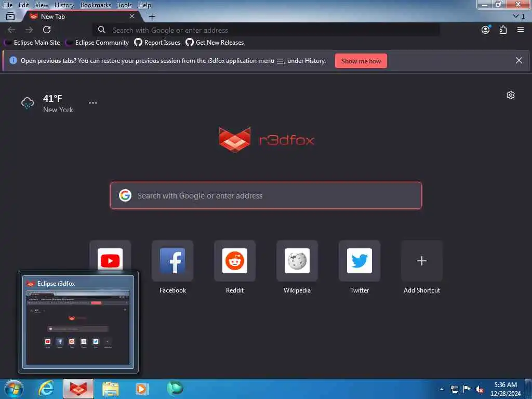Go forward with the forward arrow button
The height and width of the screenshot is (399, 532).
[x=29, y=30]
